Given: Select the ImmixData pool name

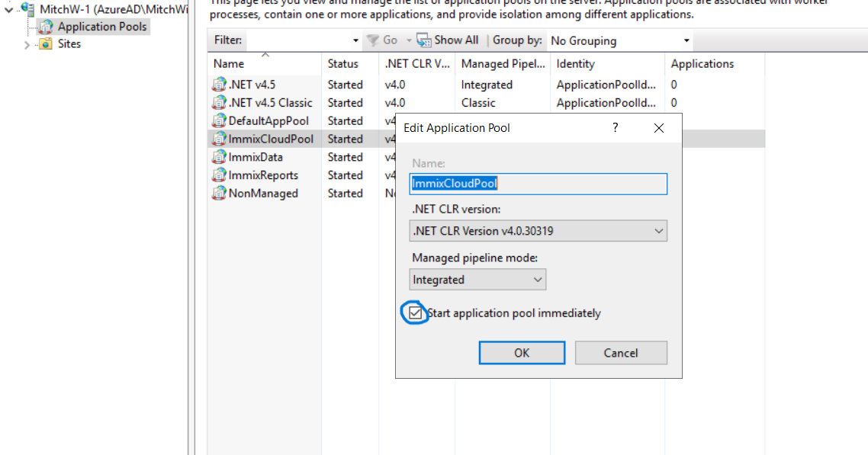Looking at the screenshot, I should click(x=256, y=157).
